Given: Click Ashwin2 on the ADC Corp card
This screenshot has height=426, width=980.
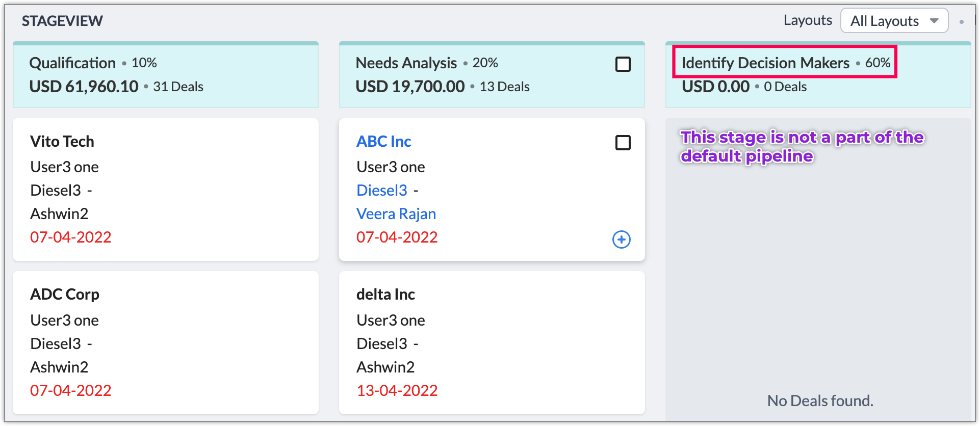Looking at the screenshot, I should pyautogui.click(x=59, y=367).
